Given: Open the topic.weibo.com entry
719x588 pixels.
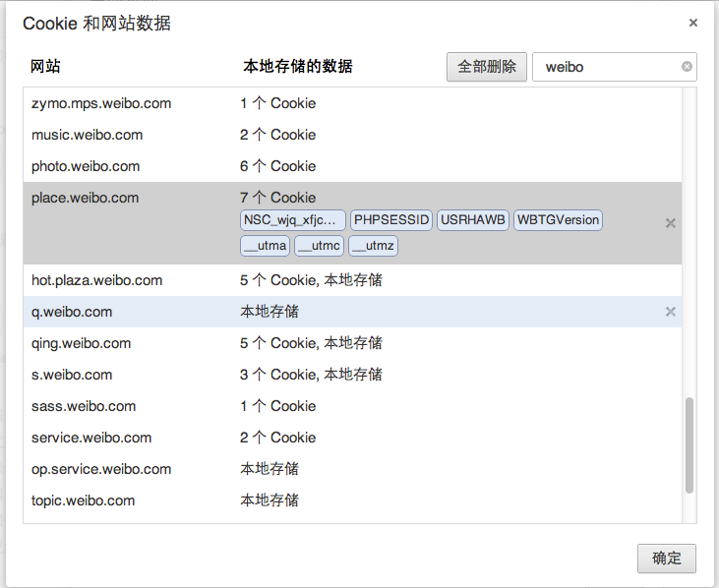Looking at the screenshot, I should (83, 500).
